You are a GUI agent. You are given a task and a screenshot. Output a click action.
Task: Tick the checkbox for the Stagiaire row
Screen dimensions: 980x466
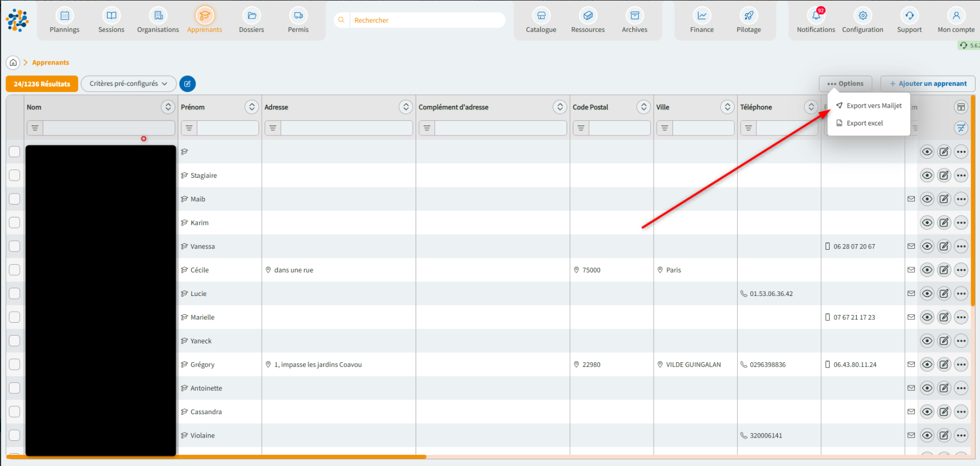14,176
